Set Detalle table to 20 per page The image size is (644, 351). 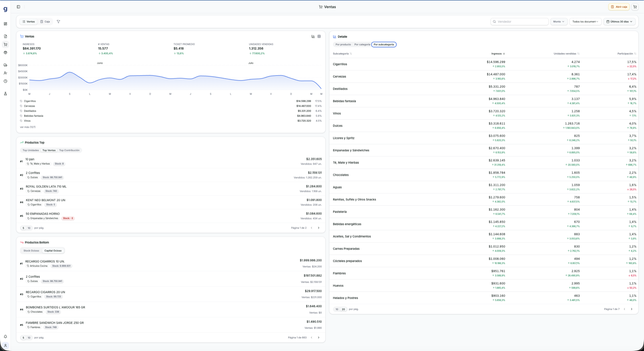coord(343,309)
